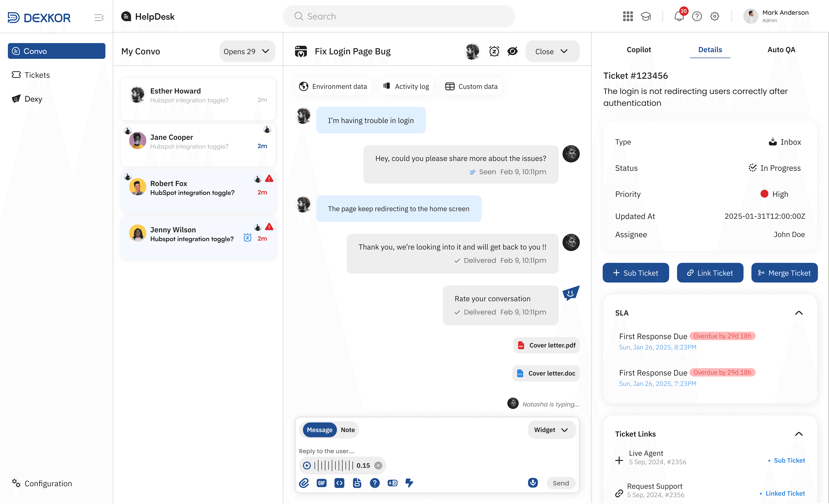
Task: Click the Sub Ticket link label
Action: click(x=789, y=461)
